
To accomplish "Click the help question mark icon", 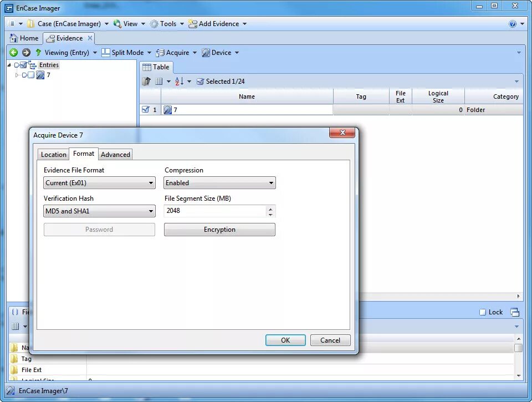I will click(513, 24).
